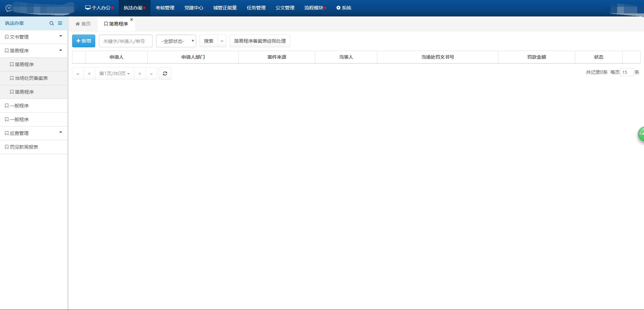Collapse the 简易程序 sidebar section
Viewport: 644px width, 310px height.
[x=34, y=51]
